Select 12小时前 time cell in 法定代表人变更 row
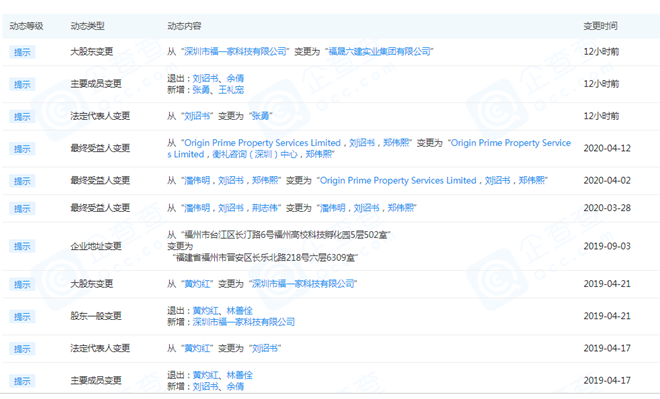Image resolution: width=660 pixels, height=399 pixels. 601,116
